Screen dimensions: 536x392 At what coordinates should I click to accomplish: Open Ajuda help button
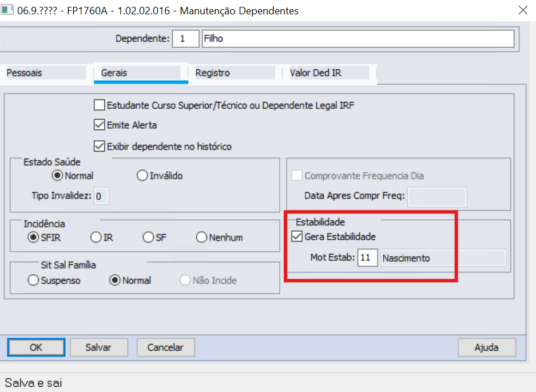[x=487, y=347]
